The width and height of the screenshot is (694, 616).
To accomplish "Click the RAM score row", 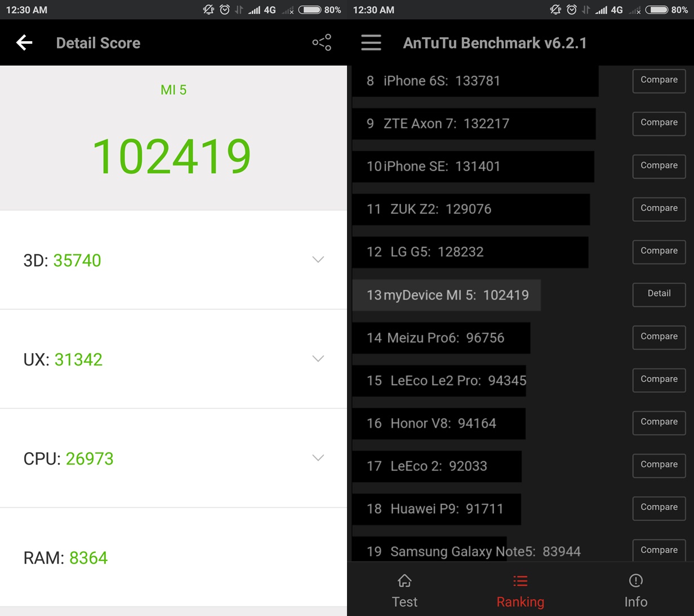I will point(173,557).
